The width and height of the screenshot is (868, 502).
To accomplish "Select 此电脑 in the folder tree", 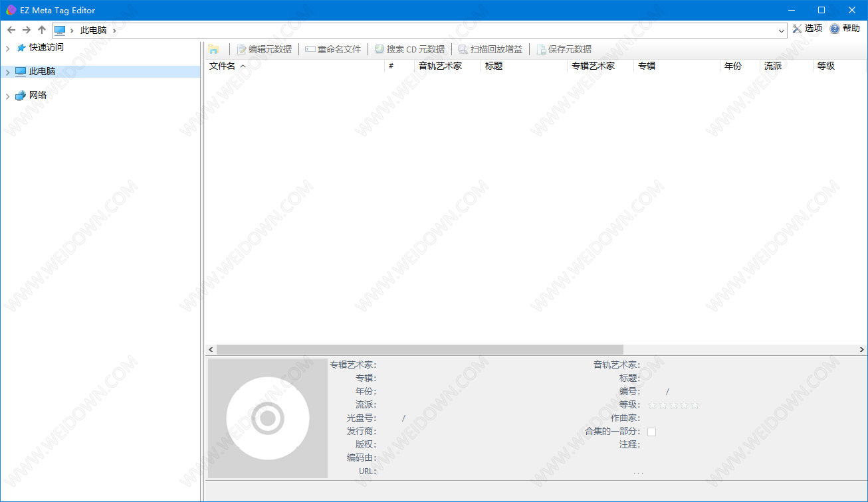I will pos(42,72).
